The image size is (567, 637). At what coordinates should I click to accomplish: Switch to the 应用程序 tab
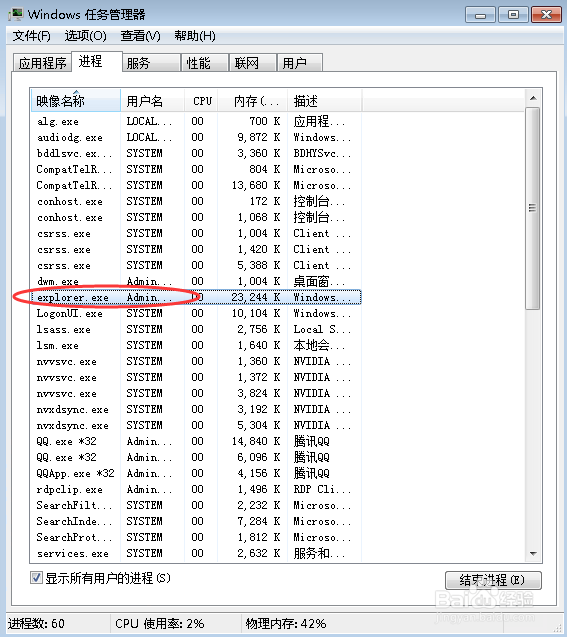click(42, 63)
